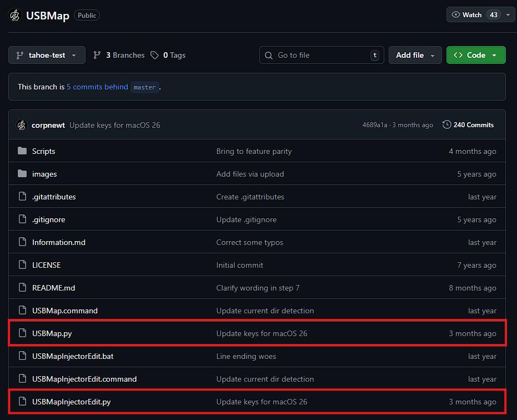Open the 5 commits behind link
The image size is (517, 420).
point(97,87)
